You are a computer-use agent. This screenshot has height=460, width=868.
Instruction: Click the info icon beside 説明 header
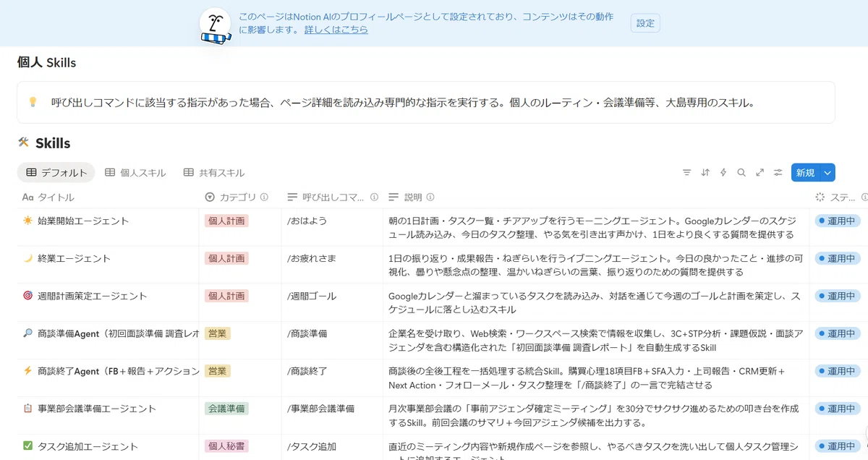pos(430,197)
